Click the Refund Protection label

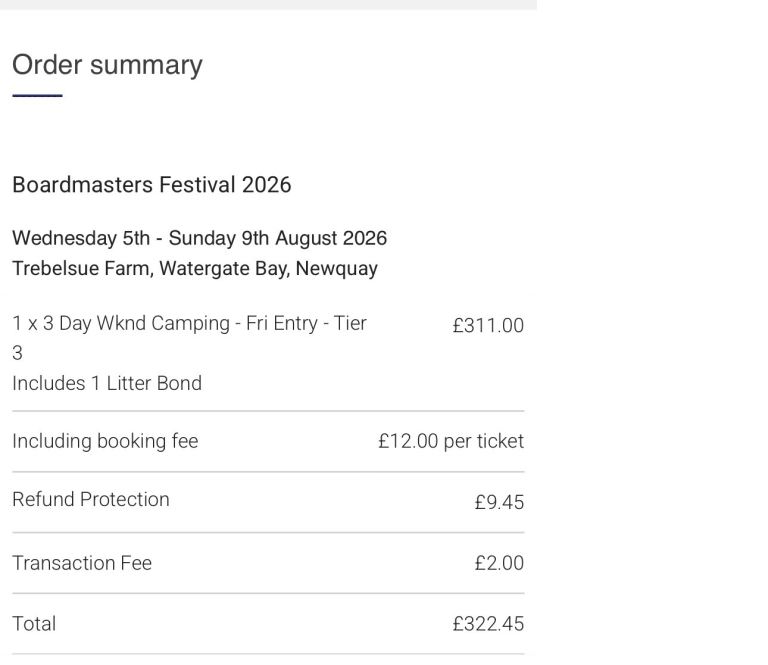(91, 499)
